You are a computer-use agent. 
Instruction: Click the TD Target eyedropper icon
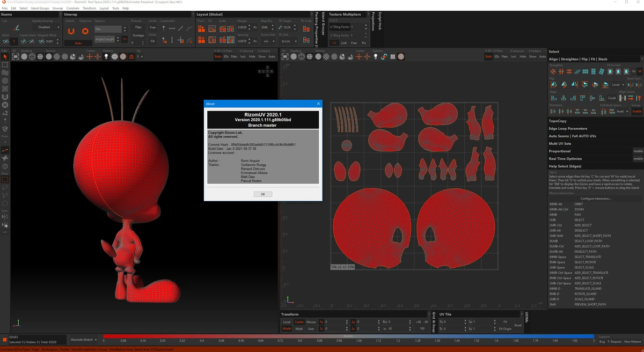pyautogui.click(x=280, y=27)
